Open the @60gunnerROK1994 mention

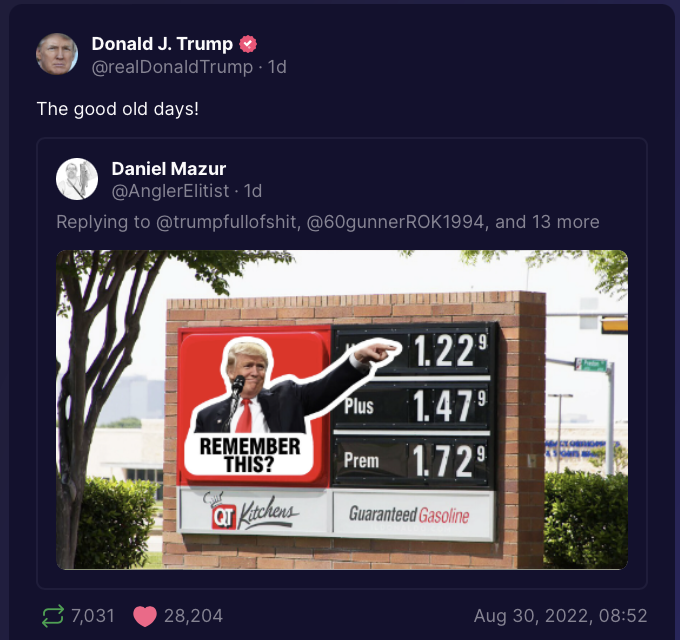[x=395, y=222]
